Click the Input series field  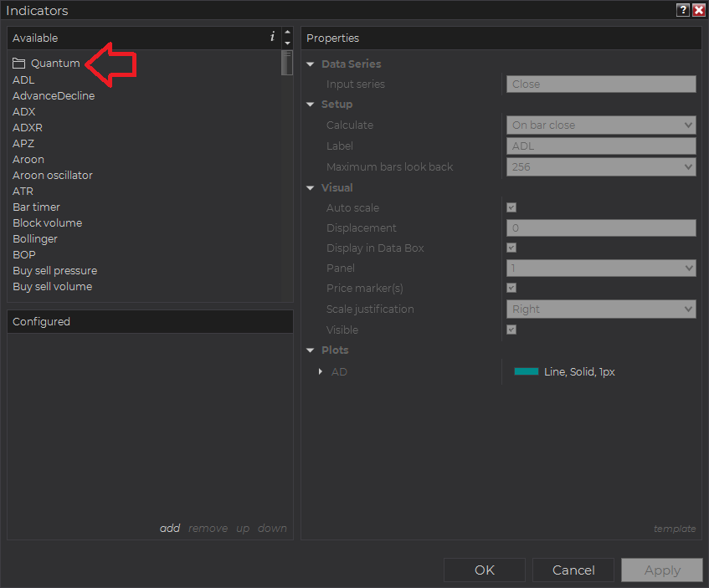pyautogui.click(x=601, y=84)
